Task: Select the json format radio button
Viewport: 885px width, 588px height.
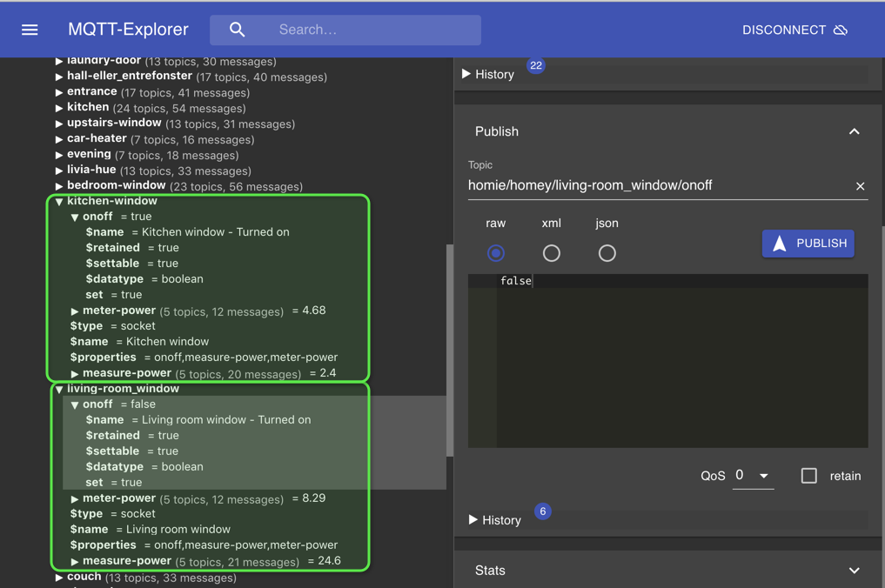Action: (x=607, y=253)
